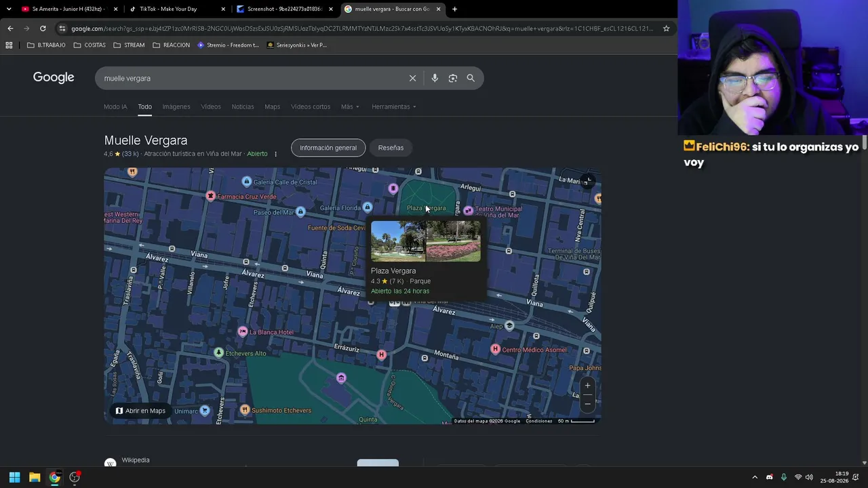868x488 pixels.
Task: Open the Plaza Vergara fountain photo
Action: 398,241
